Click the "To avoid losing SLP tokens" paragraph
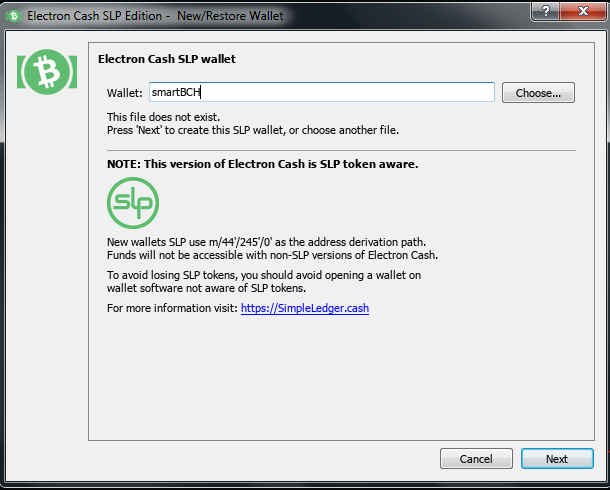The image size is (610, 490). 264,282
